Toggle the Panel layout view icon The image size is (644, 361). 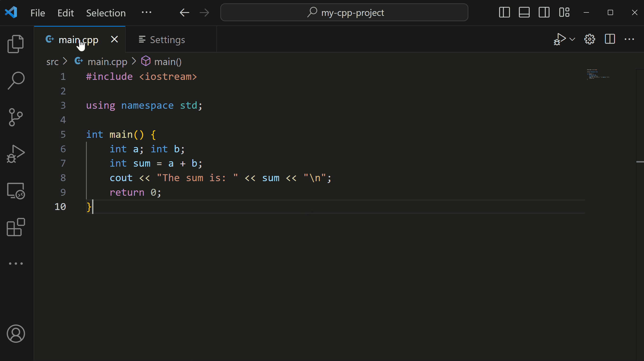[x=524, y=12]
